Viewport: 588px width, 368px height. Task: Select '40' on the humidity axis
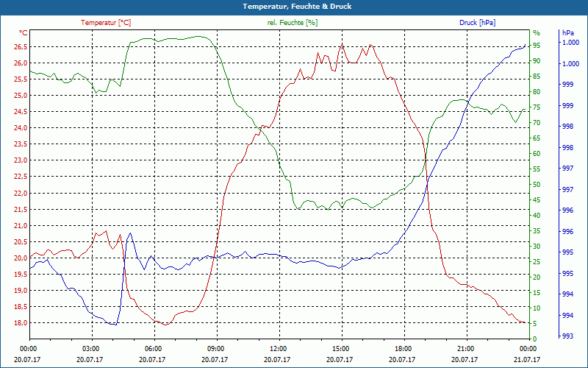(x=537, y=215)
